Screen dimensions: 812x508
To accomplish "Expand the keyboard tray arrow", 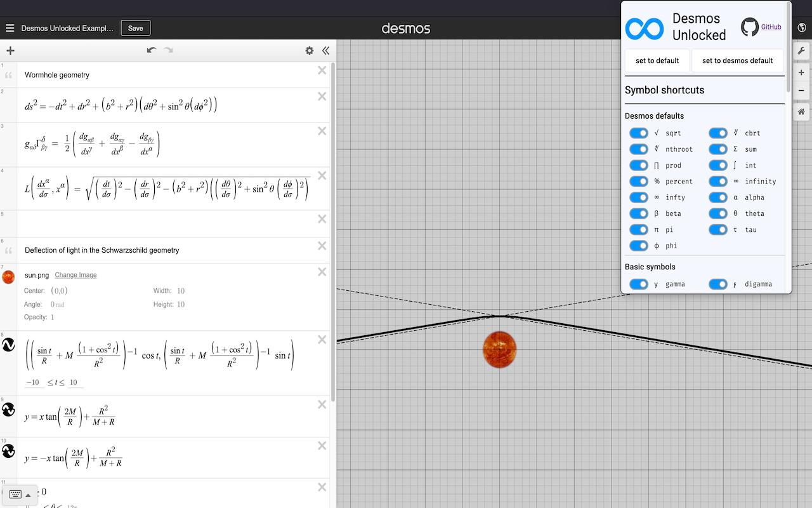I will [29, 494].
